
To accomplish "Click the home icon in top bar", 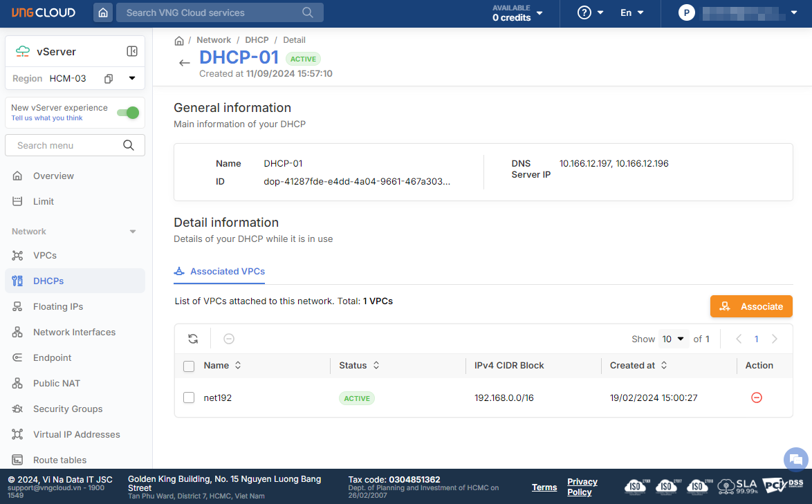I will point(103,12).
